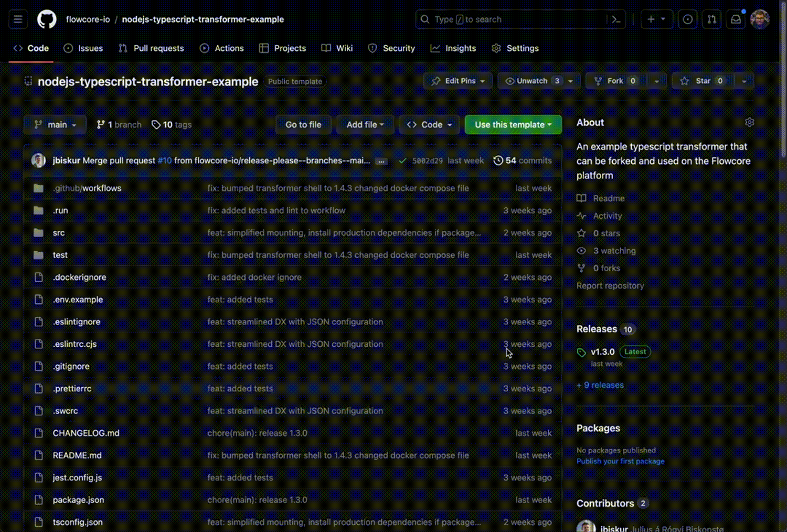Open the v1.3.0 release

click(602, 352)
